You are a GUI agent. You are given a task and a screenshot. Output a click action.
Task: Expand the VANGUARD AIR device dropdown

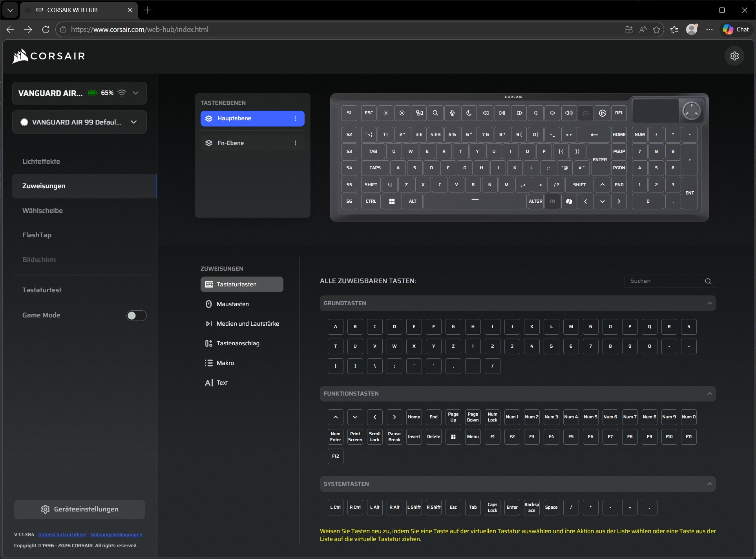point(135,93)
